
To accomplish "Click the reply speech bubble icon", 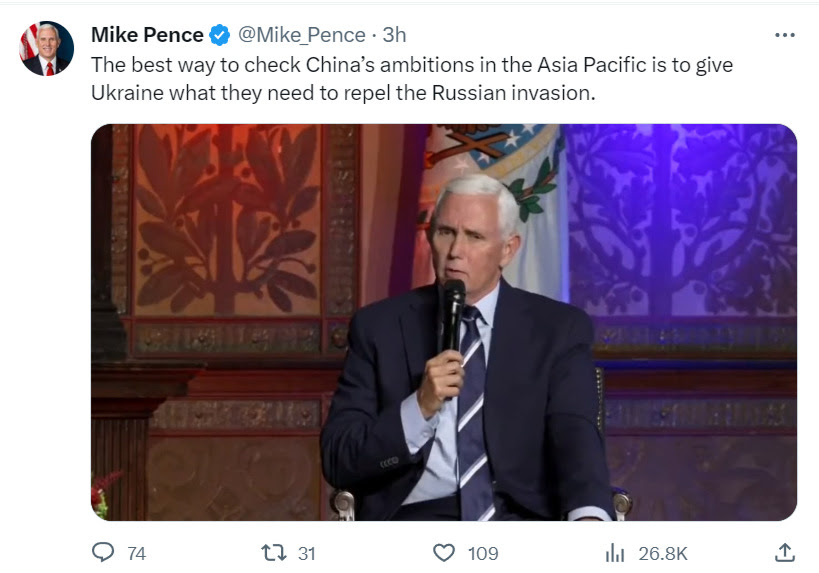I will tap(104, 552).
